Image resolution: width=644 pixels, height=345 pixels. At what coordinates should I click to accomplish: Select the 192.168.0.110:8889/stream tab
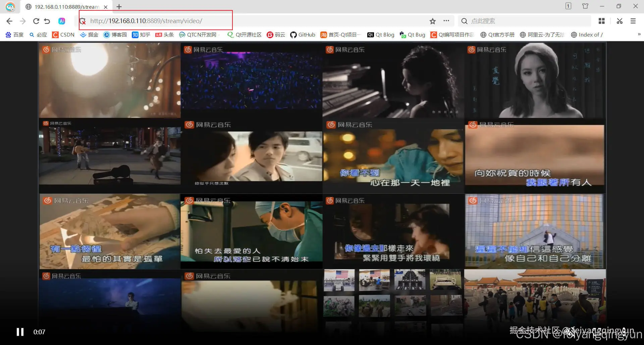coord(64,7)
